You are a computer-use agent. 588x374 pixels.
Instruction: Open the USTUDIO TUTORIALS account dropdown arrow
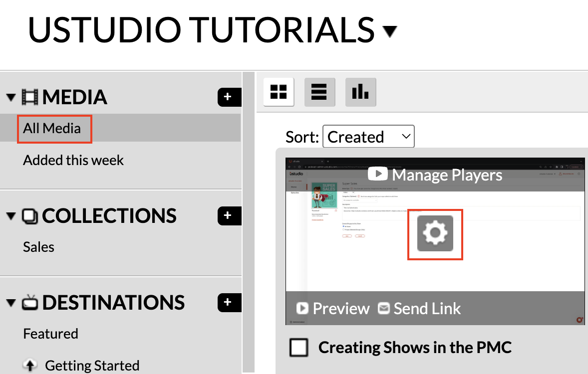click(390, 31)
